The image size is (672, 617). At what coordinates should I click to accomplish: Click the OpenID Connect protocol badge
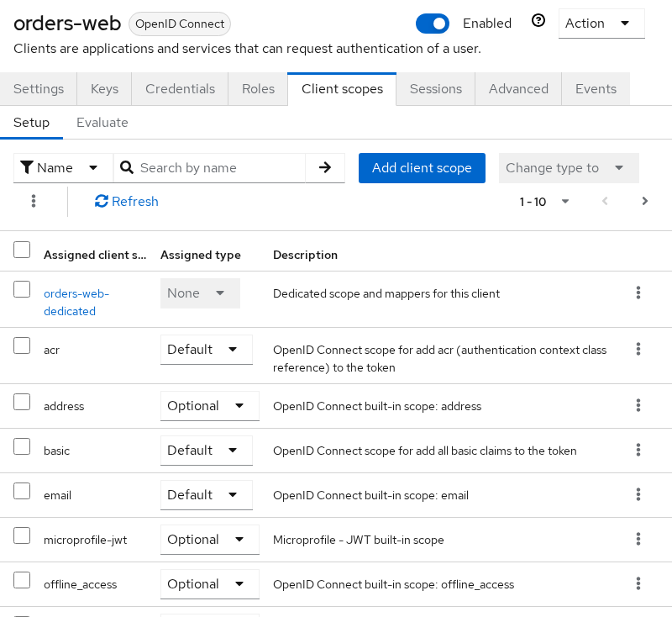pos(180,24)
